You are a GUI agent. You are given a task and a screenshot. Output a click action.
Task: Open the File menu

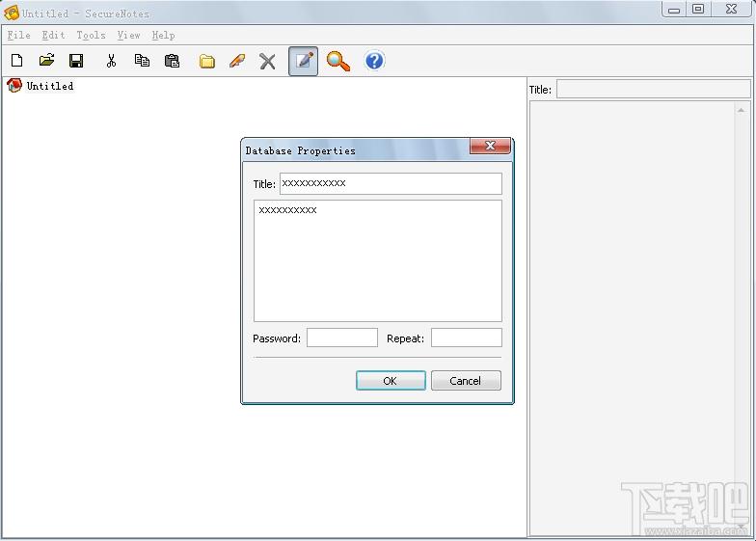[x=19, y=35]
